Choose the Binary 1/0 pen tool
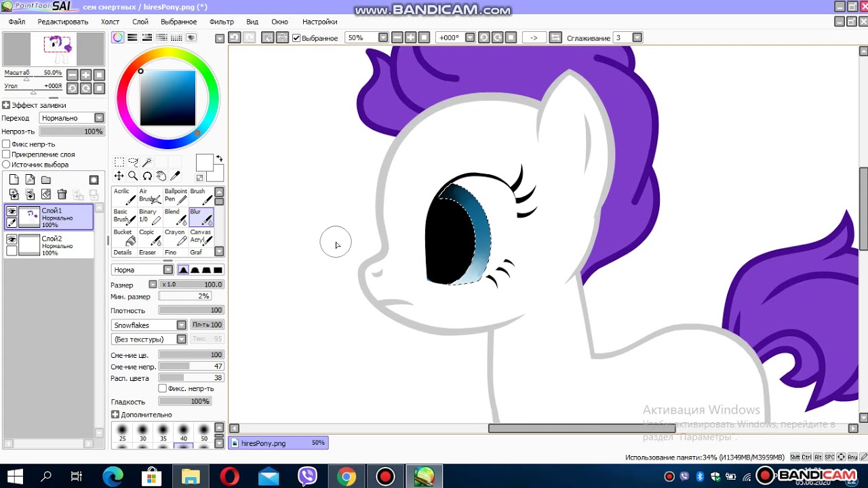 [150, 216]
